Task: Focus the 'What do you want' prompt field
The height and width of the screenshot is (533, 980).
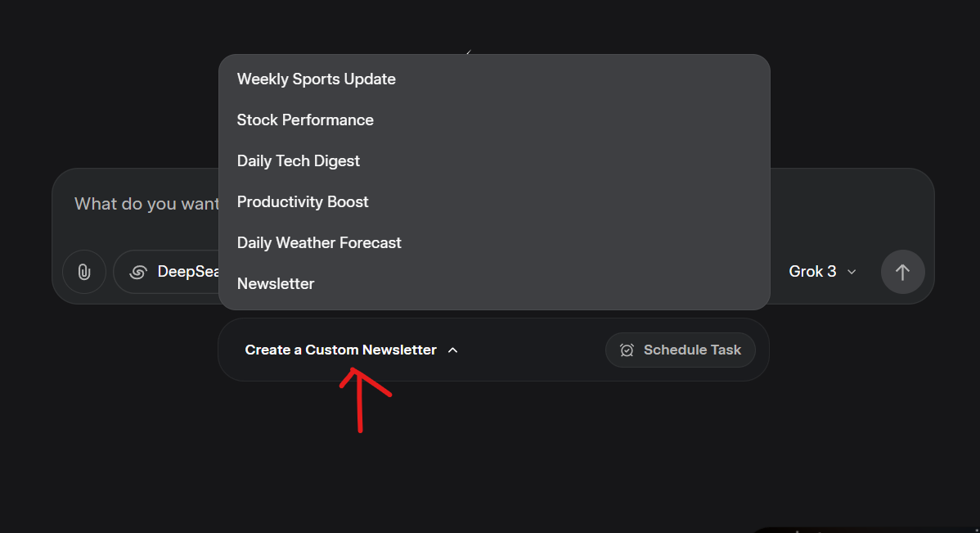Action: [146, 204]
